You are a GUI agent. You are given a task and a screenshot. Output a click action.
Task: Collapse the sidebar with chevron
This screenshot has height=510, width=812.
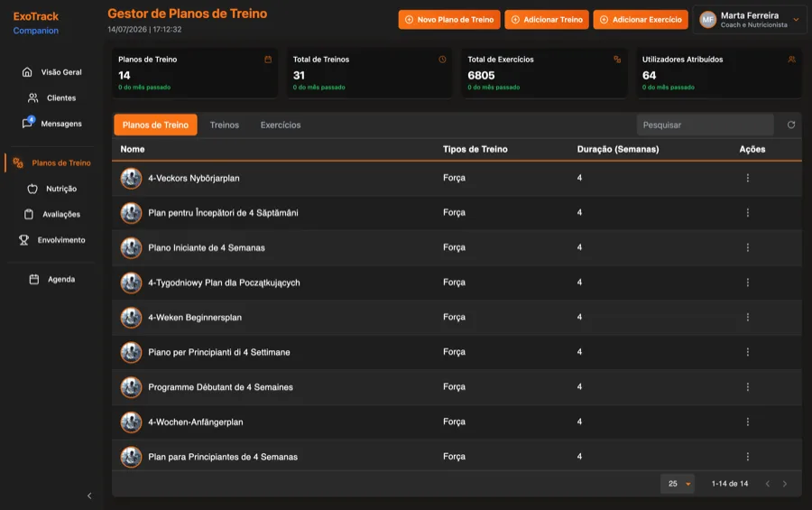tap(89, 496)
